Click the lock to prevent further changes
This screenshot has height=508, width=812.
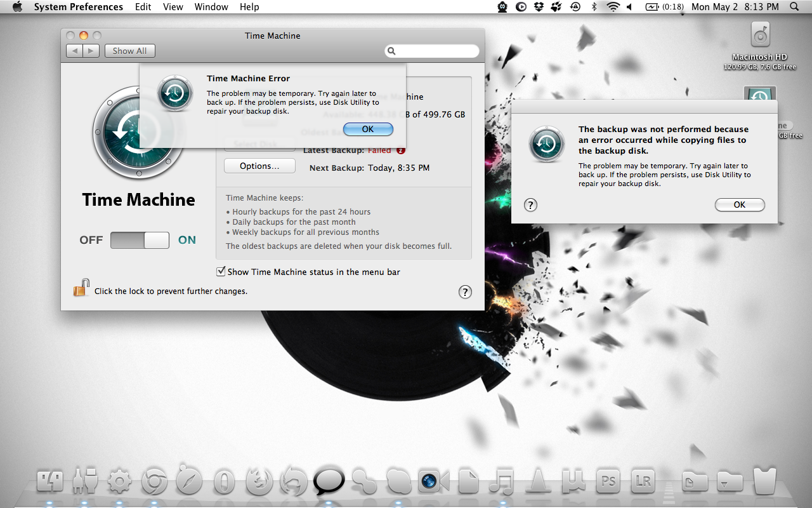[x=81, y=288]
